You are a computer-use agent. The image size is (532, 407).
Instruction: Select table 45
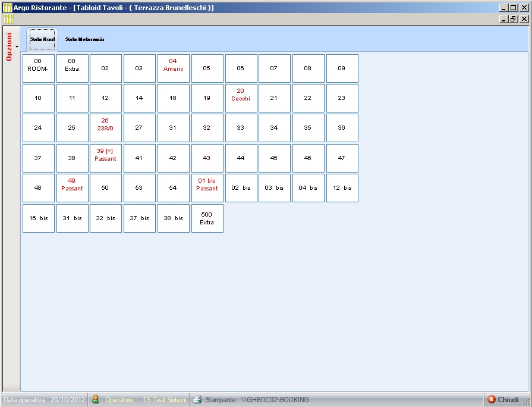[x=275, y=158]
